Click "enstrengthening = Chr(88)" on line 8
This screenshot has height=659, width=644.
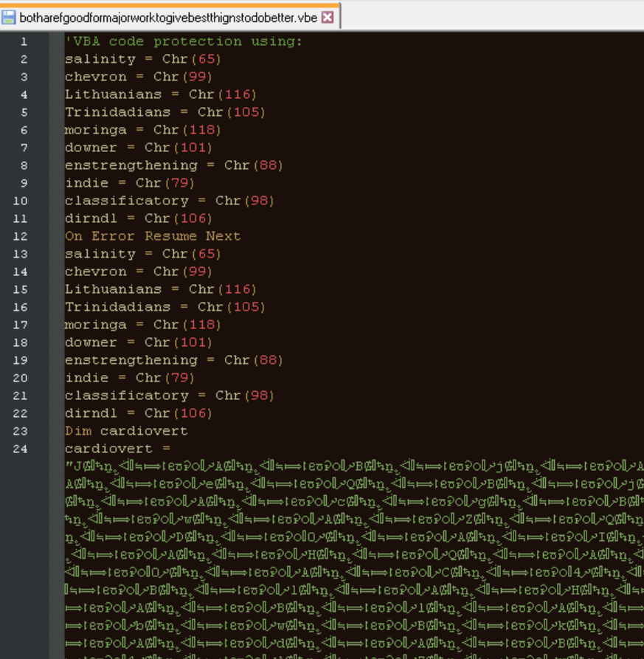[174, 165]
